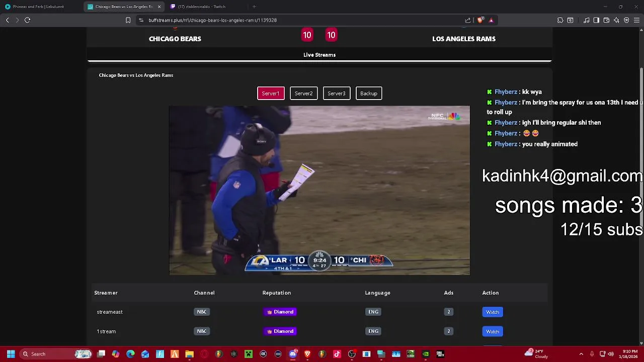The image size is (644, 362).
Task: Open tab search icon in toolbar
Action: tap(570, 20)
